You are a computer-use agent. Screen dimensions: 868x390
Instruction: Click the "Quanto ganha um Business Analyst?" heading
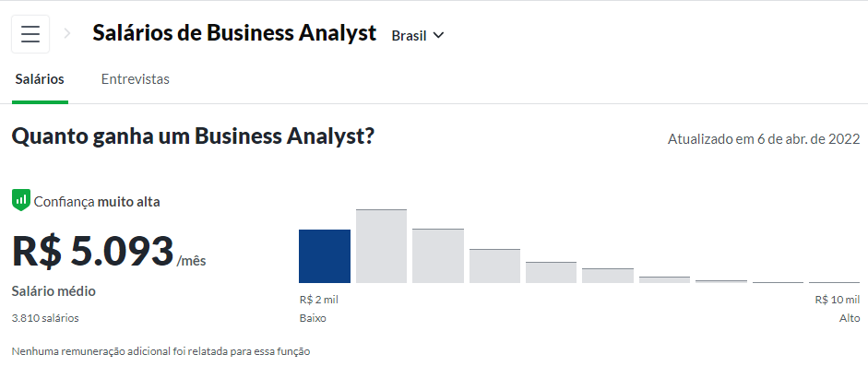tap(193, 136)
